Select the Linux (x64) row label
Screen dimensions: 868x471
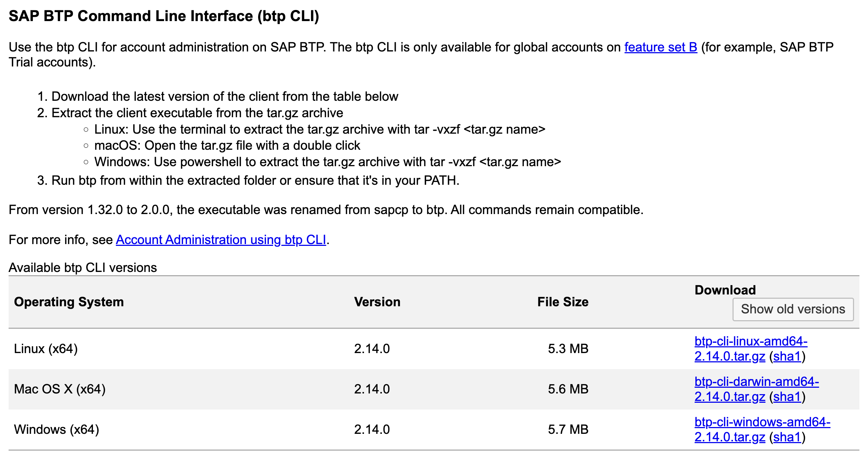click(x=46, y=349)
